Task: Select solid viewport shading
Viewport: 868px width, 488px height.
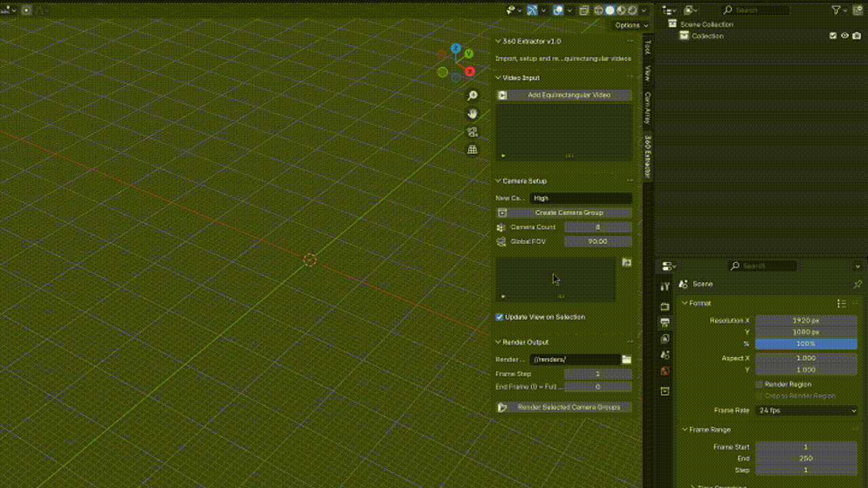Action: pyautogui.click(x=610, y=10)
